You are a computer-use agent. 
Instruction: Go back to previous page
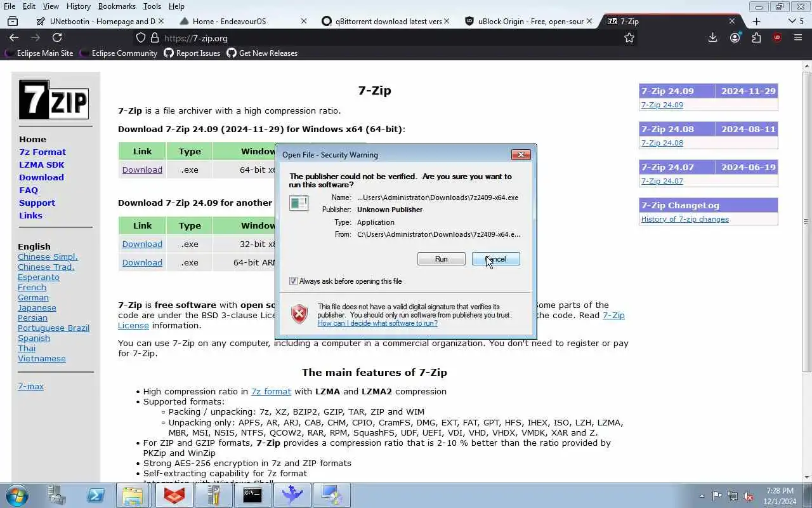(14, 38)
